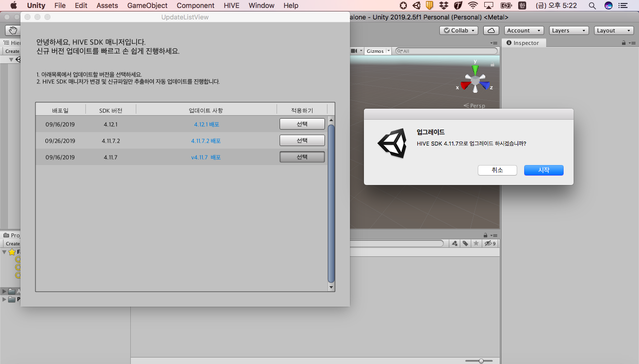
Task: Open the Collab dropdown
Action: [x=459, y=30]
